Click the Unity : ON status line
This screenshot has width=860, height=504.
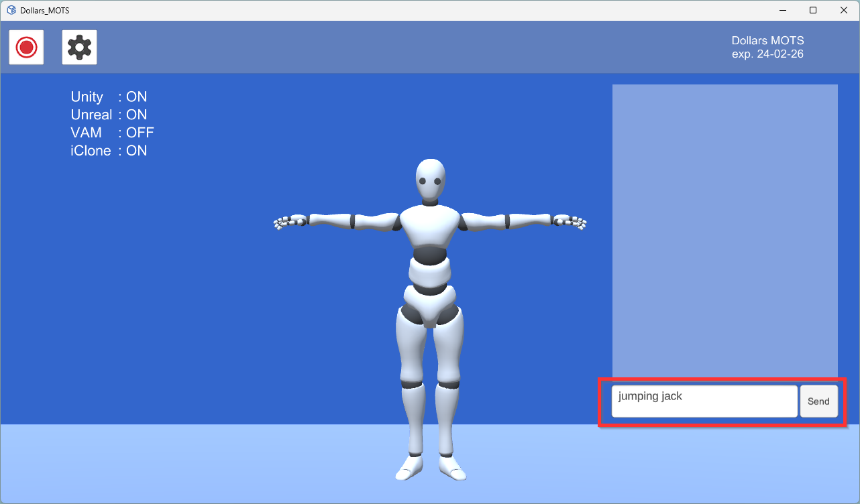pyautogui.click(x=109, y=97)
